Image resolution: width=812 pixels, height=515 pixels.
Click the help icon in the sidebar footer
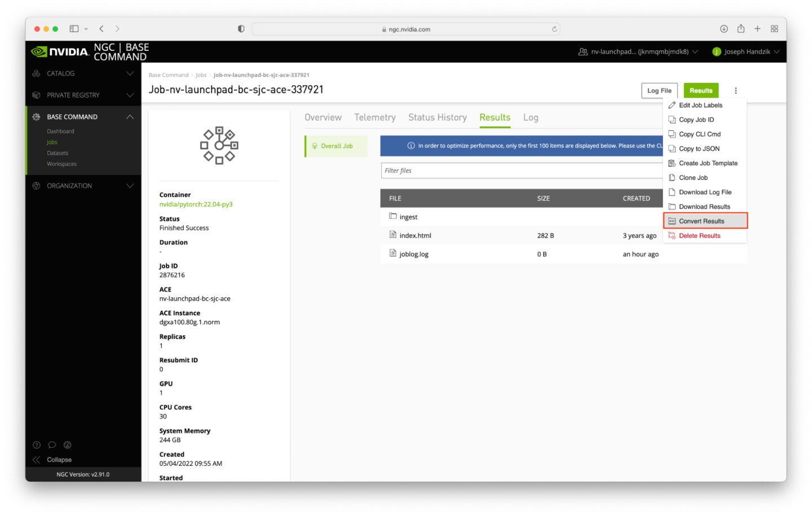tap(37, 444)
